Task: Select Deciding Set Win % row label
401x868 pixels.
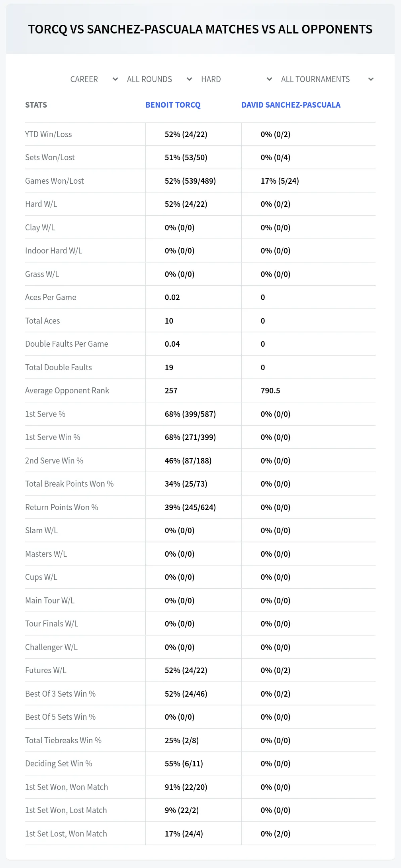Action: click(59, 764)
